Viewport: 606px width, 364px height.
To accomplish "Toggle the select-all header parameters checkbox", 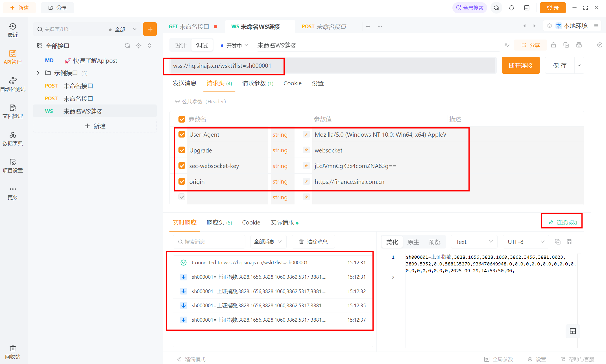I will click(x=182, y=119).
